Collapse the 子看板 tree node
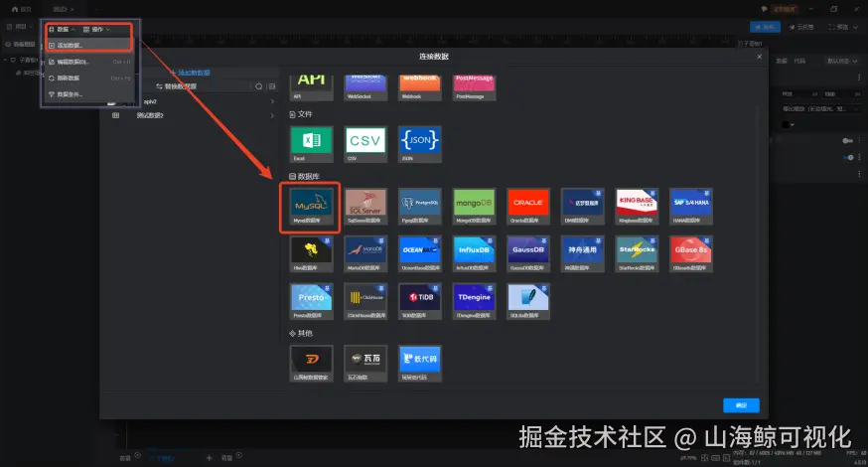 point(6,60)
